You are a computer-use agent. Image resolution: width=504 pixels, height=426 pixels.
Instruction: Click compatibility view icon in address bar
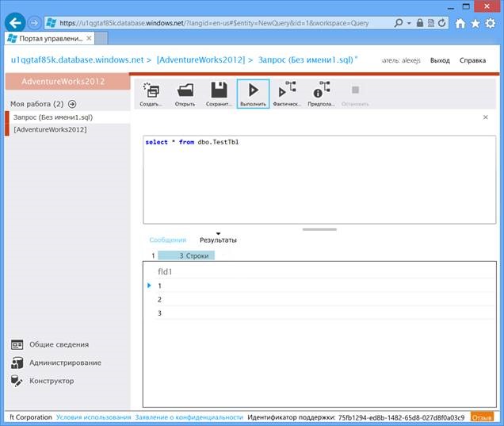[431, 23]
